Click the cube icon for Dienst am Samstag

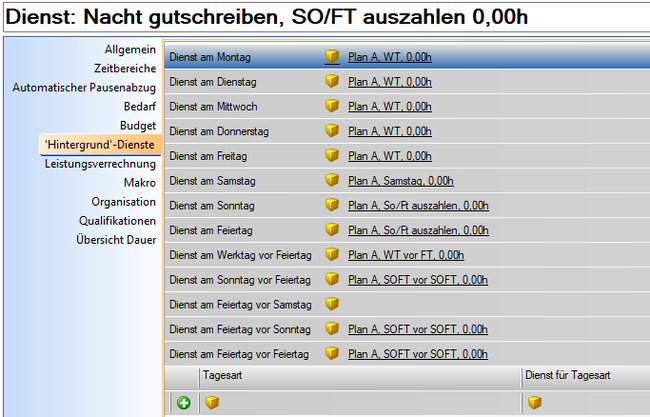[x=332, y=181]
